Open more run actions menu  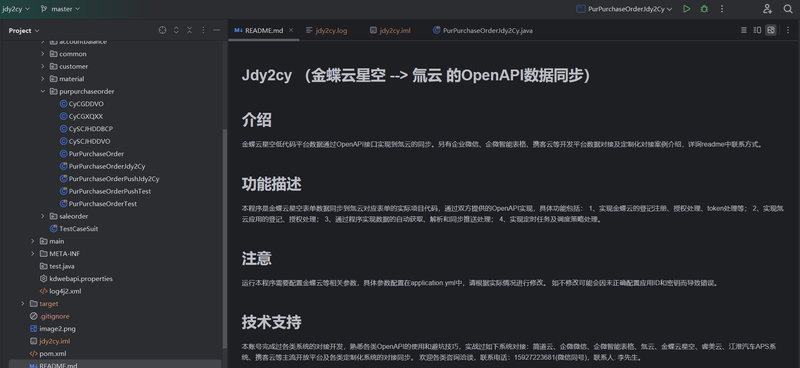click(722, 9)
